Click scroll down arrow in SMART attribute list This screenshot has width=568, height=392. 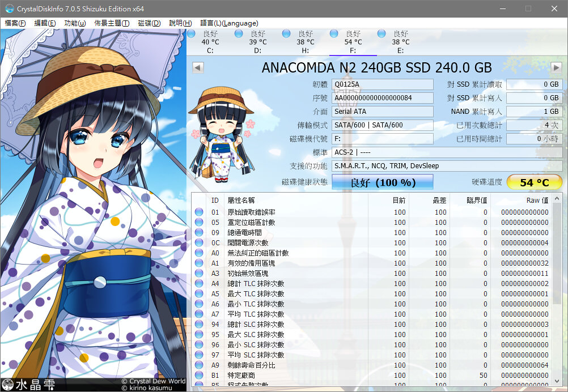click(557, 381)
